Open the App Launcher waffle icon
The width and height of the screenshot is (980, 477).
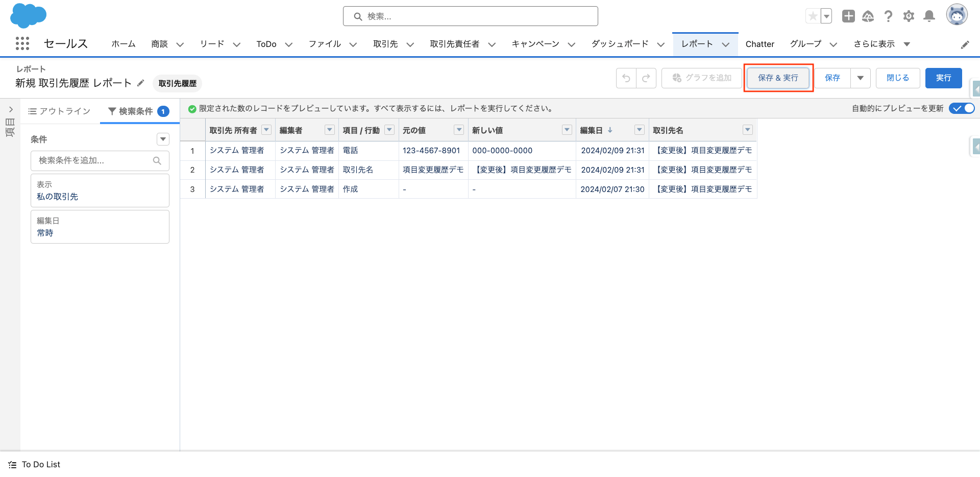22,44
